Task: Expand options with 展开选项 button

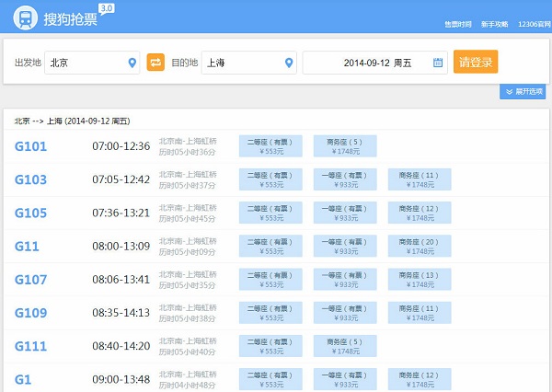Action: pyautogui.click(x=523, y=92)
